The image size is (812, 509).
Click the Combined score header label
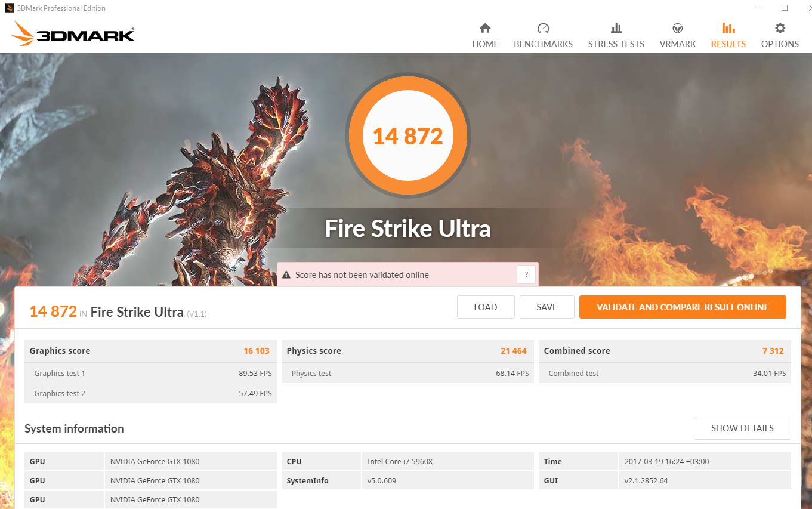tap(577, 351)
